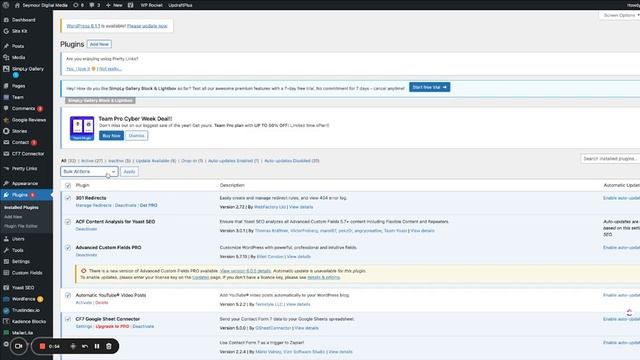Open the updates counter in admin bar
640x360 pixels.
pyautogui.click(x=78, y=5)
